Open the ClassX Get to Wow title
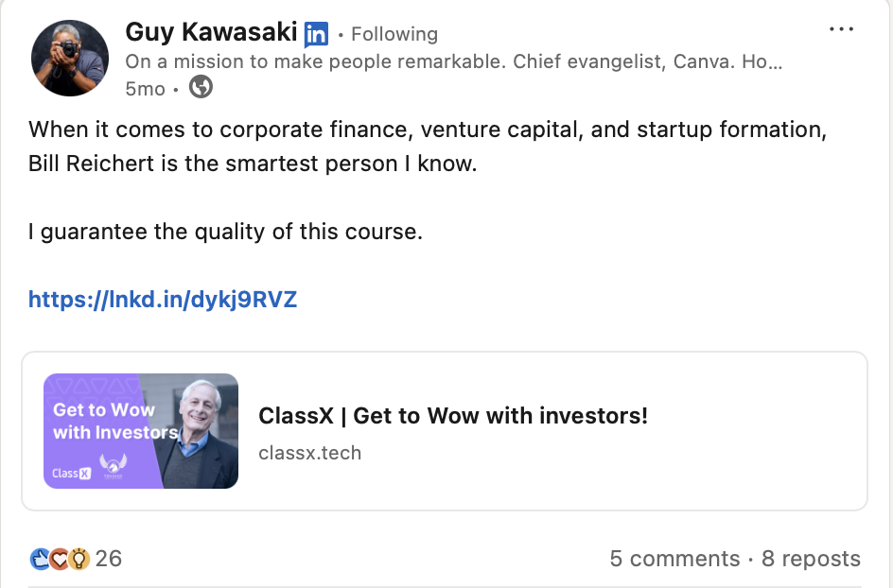 453,416
